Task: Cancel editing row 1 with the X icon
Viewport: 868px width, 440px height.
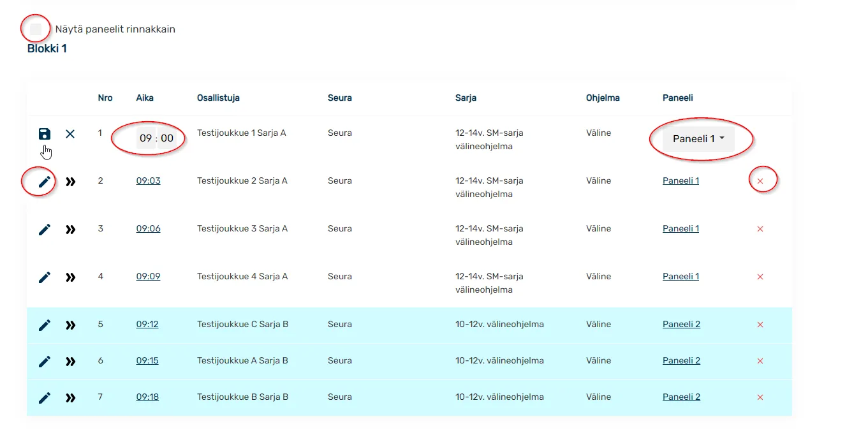Action: click(x=70, y=134)
